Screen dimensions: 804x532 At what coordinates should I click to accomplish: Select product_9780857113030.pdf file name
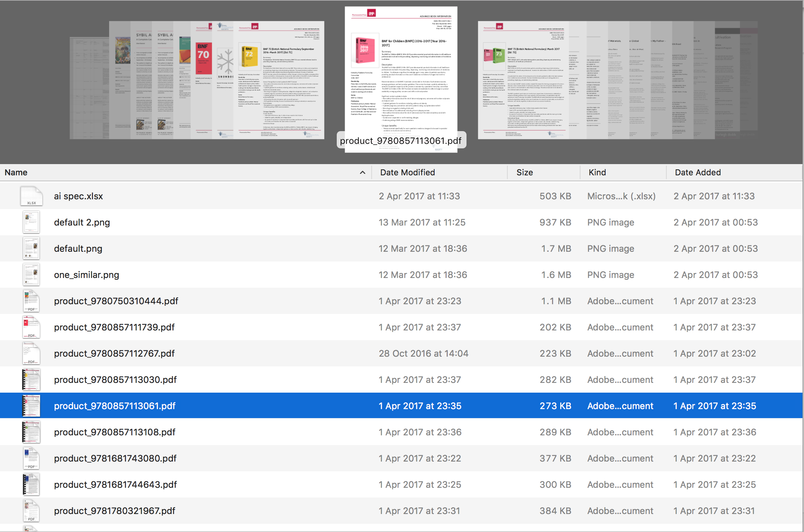tap(115, 380)
